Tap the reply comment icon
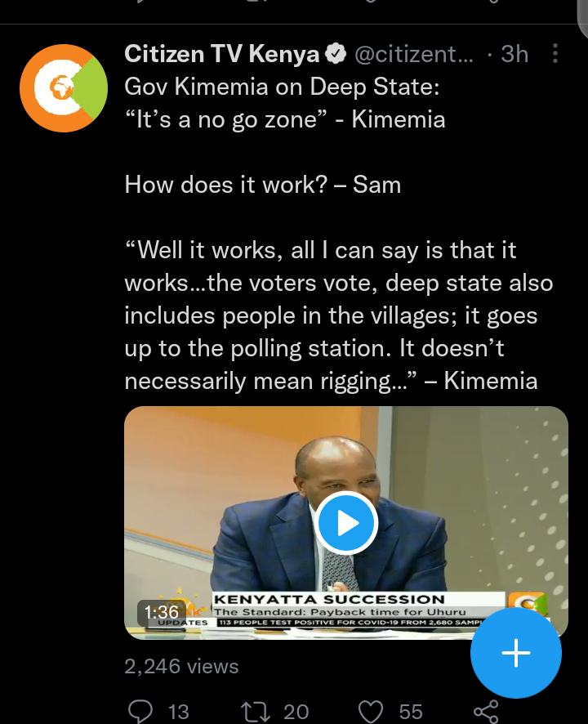This screenshot has height=724, width=588. pos(140,711)
